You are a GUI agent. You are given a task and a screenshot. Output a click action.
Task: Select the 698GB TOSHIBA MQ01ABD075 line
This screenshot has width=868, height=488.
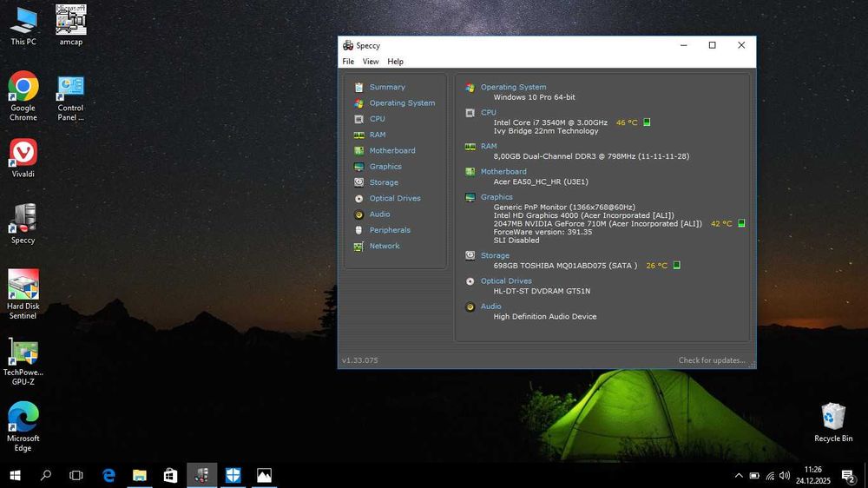coord(565,266)
